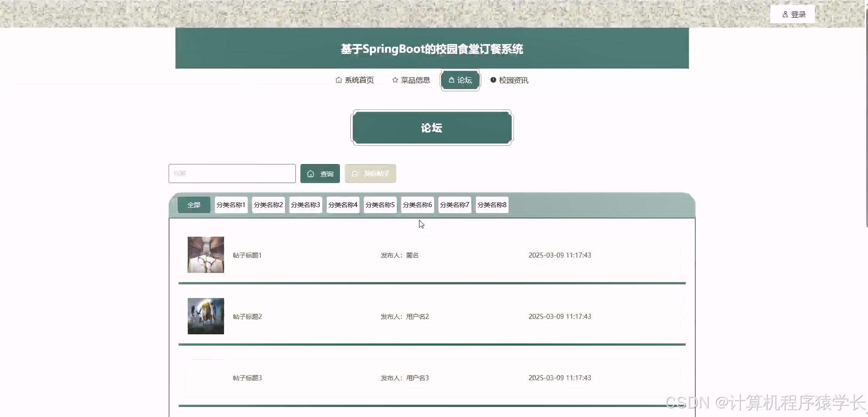Click the person icon on the 登录 button
This screenshot has height=417, width=868.
(x=786, y=14)
